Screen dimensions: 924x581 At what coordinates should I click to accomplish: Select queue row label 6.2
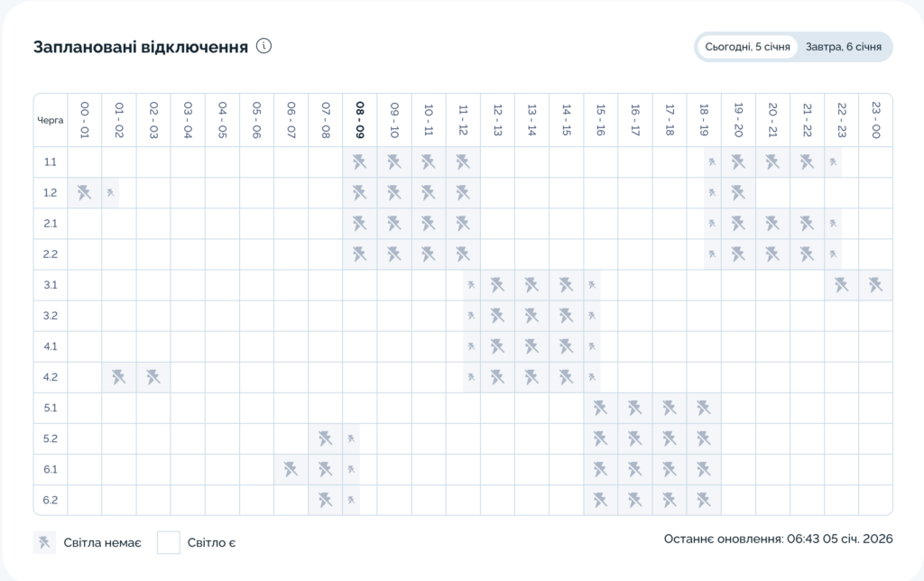51,500
